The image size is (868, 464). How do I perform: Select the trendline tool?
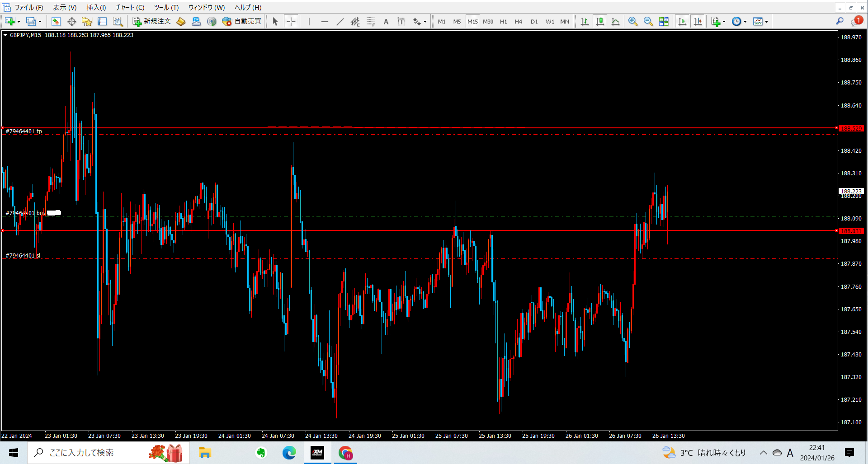click(x=340, y=21)
